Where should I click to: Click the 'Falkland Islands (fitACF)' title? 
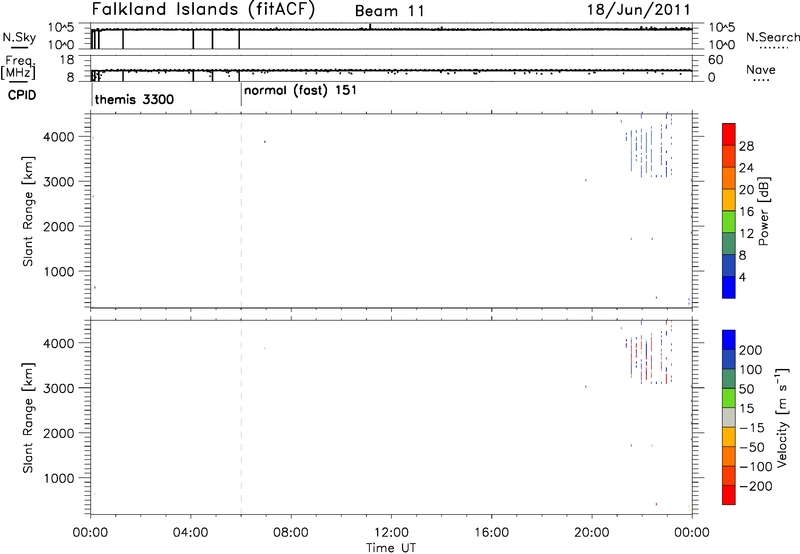[x=203, y=10]
